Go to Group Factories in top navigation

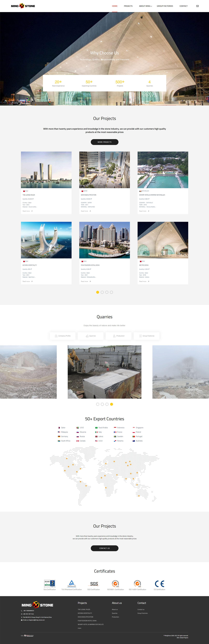click(165, 6)
